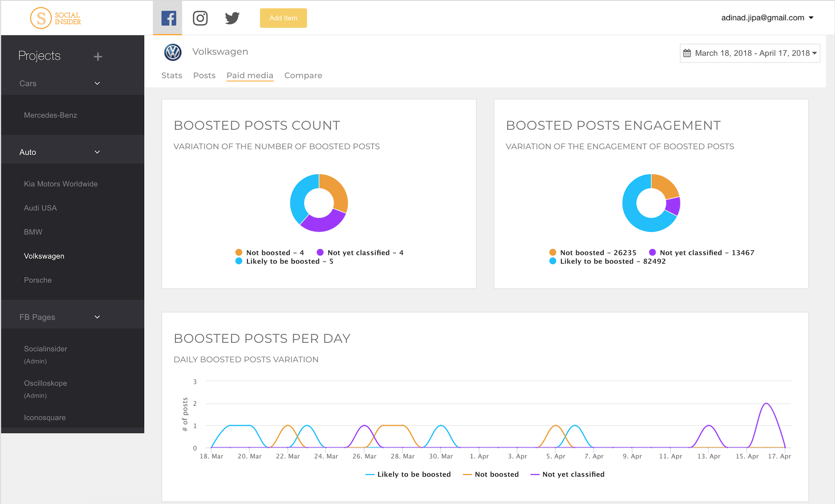The width and height of the screenshot is (835, 504).
Task: Open the date range picker
Action: pyautogui.click(x=750, y=53)
